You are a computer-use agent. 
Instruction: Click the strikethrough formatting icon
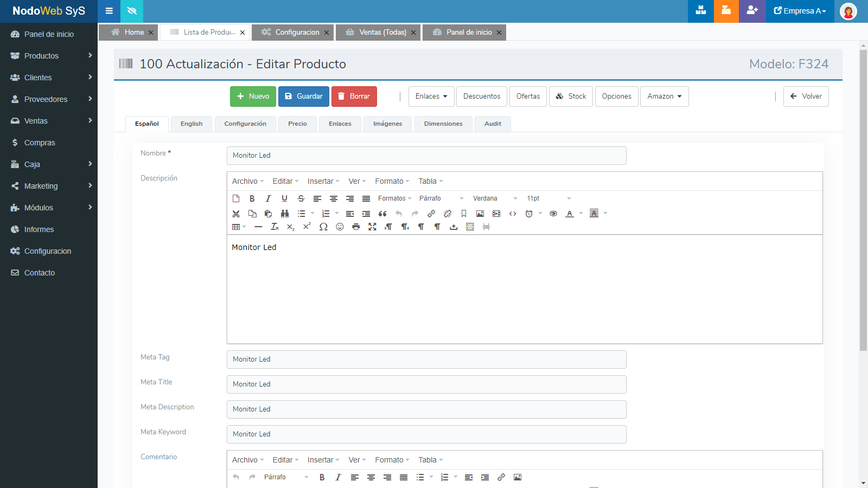tap(301, 198)
